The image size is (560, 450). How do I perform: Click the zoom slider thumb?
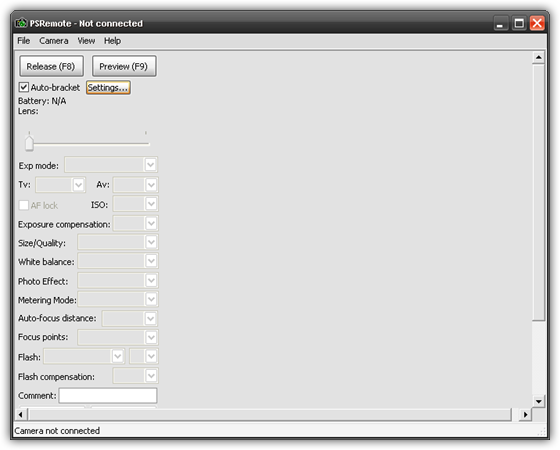pos(29,143)
